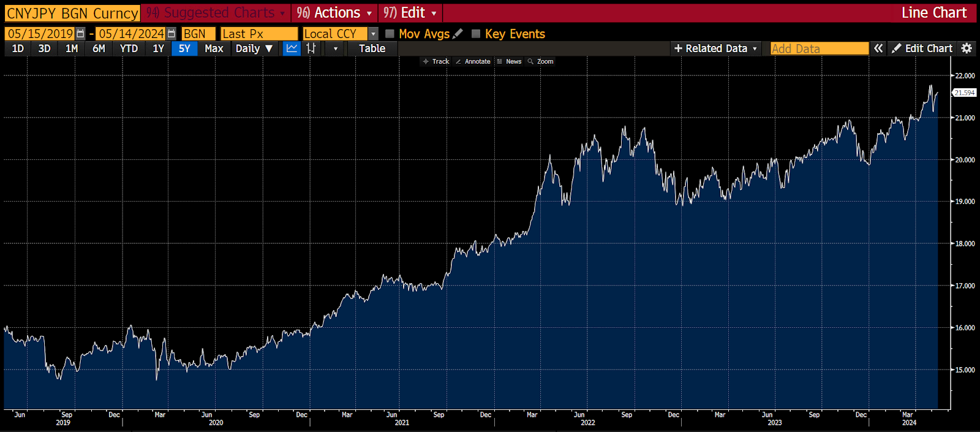Open the Suggested Charts menu
This screenshot has width=980, height=432.
[x=215, y=13]
